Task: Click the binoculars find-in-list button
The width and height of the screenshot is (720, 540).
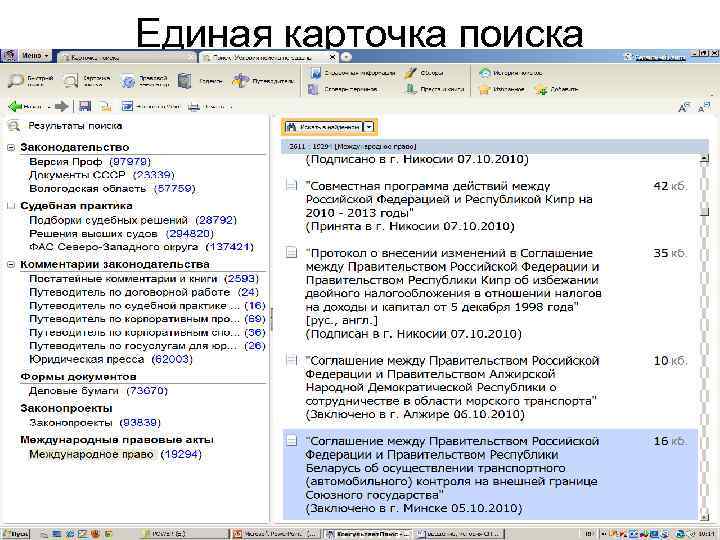Action: click(x=322, y=127)
